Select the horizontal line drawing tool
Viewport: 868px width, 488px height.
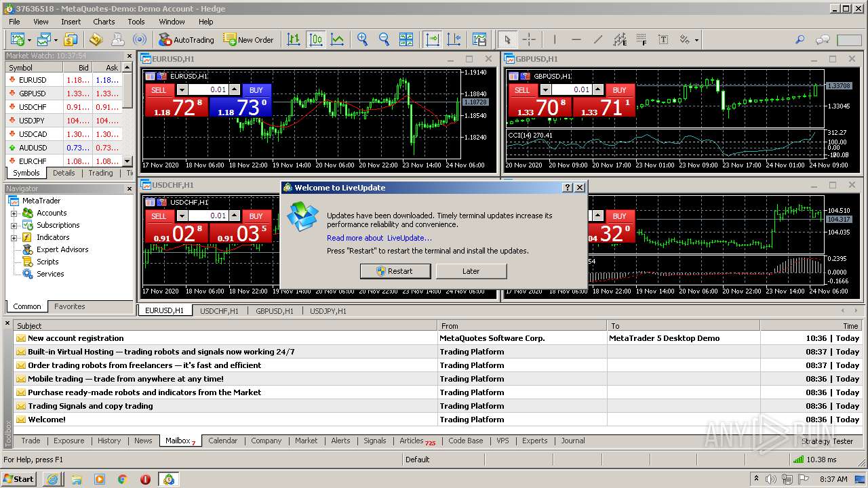576,39
